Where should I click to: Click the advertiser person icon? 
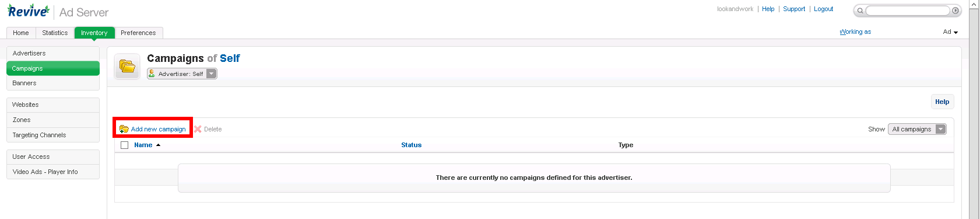152,74
